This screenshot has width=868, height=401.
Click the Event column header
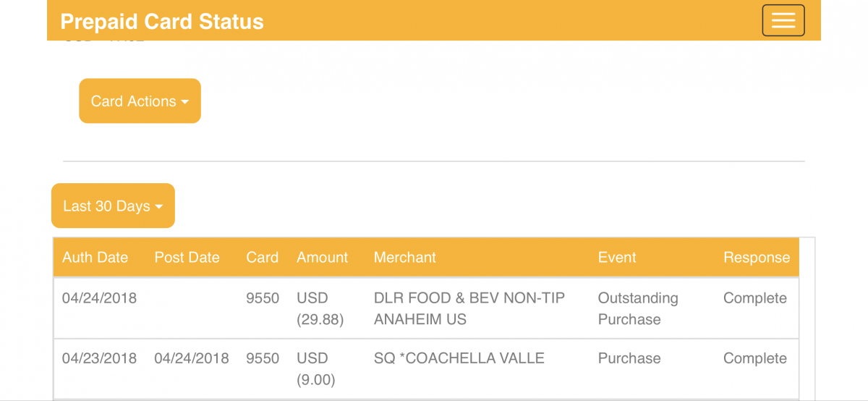[617, 258]
